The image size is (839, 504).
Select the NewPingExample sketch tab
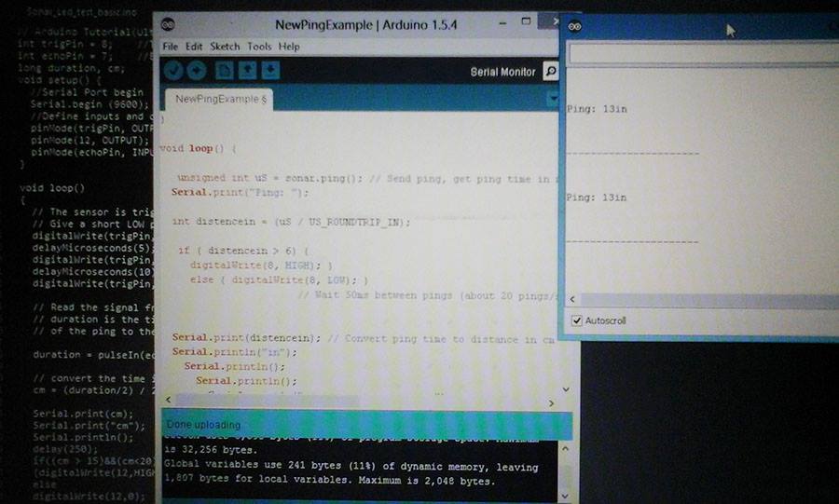220,100
